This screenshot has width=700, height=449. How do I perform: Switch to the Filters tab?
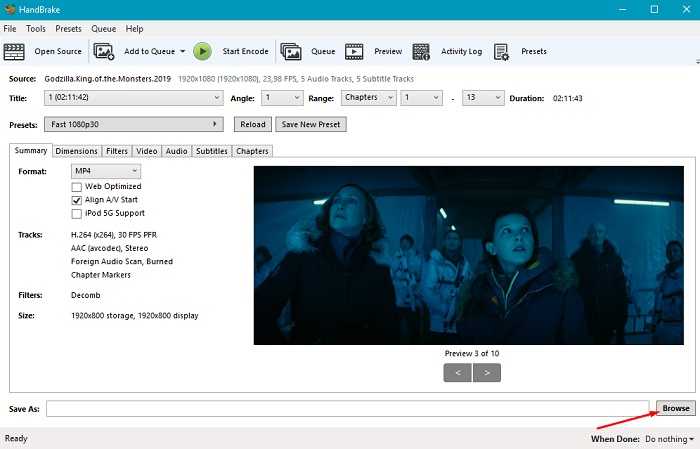tap(117, 151)
